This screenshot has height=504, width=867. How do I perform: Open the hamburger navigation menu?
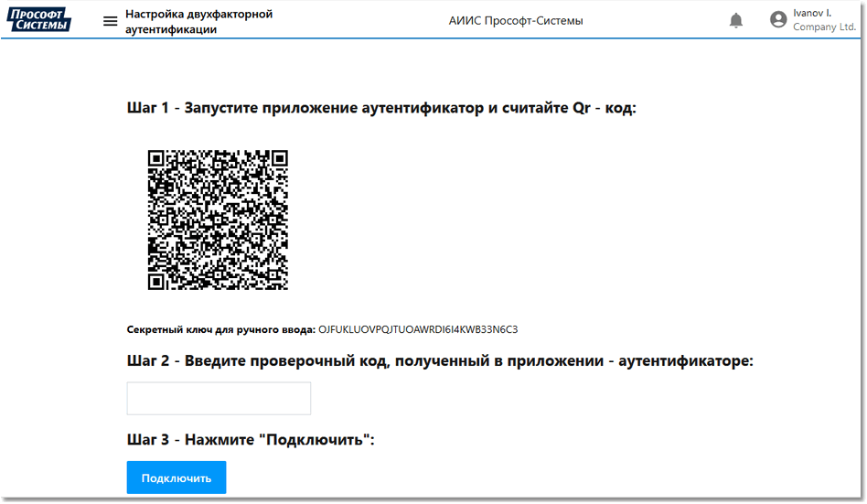(110, 21)
